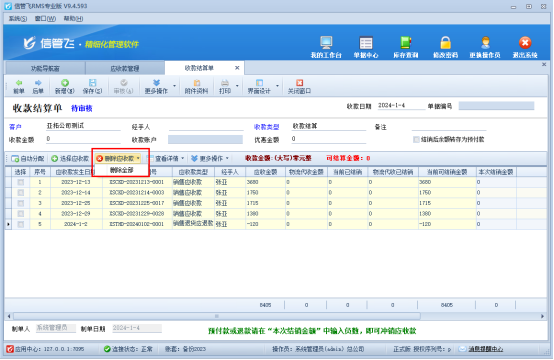The width and height of the screenshot is (554, 360).
Task: Tick the checkbox in row 3
Action: point(21,203)
